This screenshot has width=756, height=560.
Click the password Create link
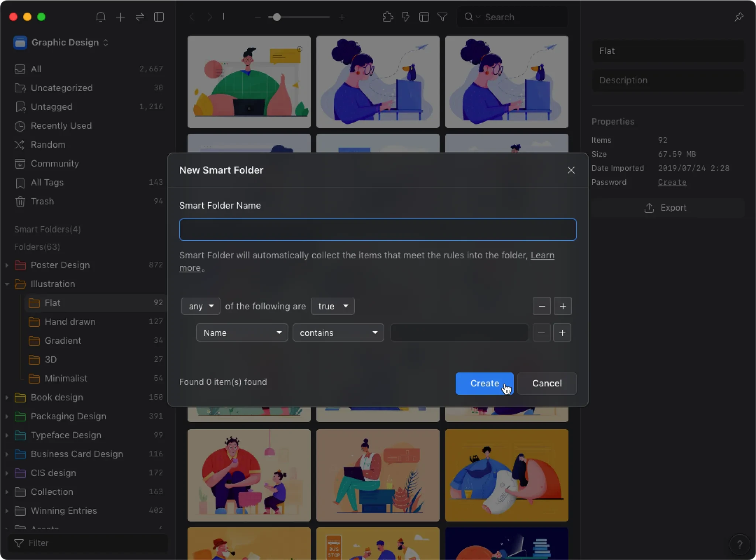[672, 182]
